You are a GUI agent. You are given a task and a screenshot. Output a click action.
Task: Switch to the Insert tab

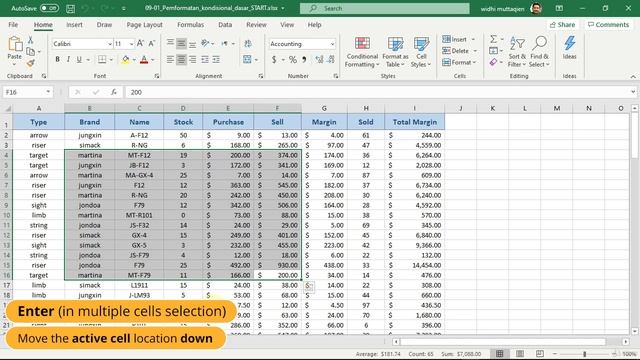click(x=74, y=24)
